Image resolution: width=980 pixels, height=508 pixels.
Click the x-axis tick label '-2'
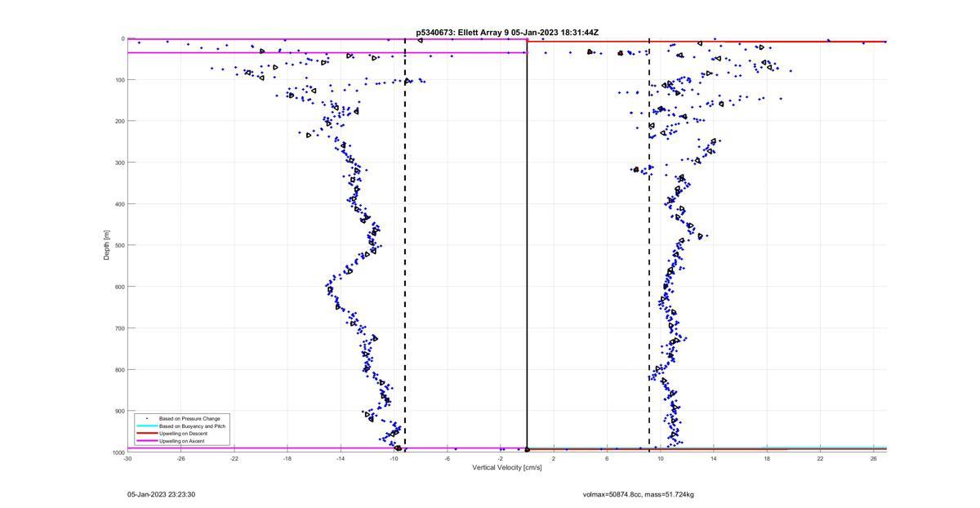pos(501,459)
